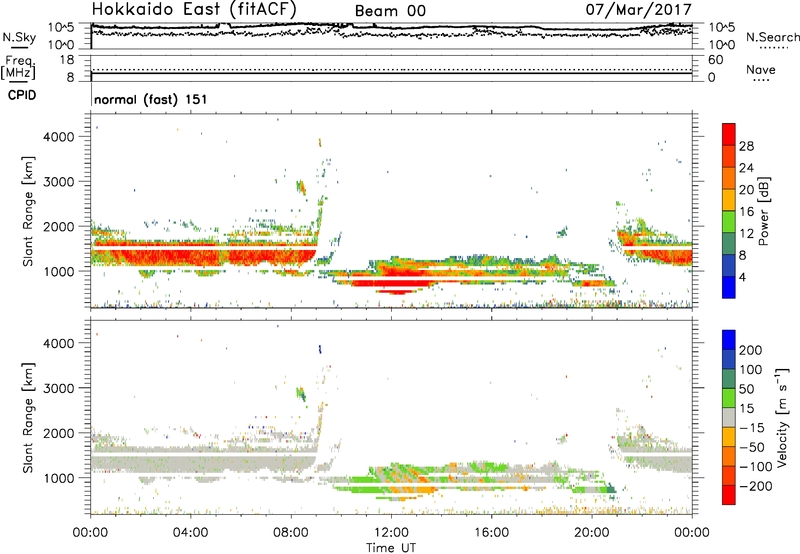Click the Power [dB] colorbar title
The image size is (800, 554).
[x=763, y=211]
